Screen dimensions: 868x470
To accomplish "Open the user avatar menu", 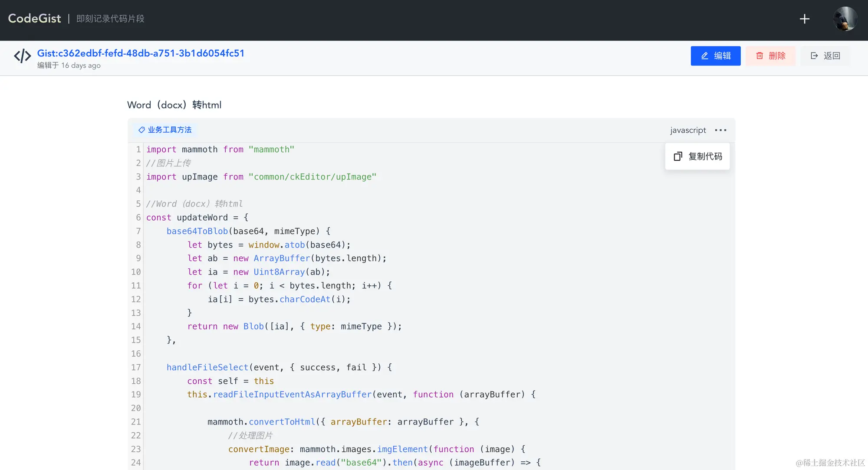I will [845, 19].
